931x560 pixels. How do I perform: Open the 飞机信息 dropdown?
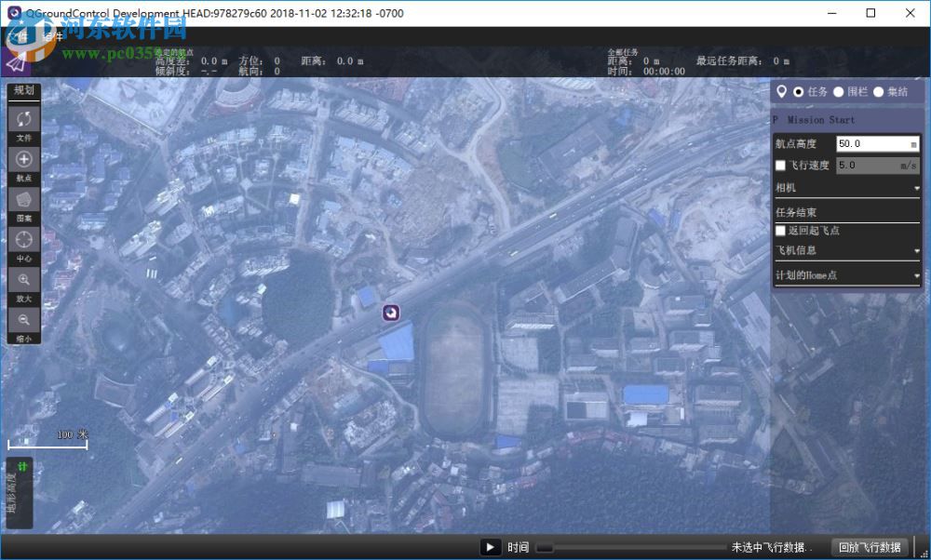[x=847, y=250]
